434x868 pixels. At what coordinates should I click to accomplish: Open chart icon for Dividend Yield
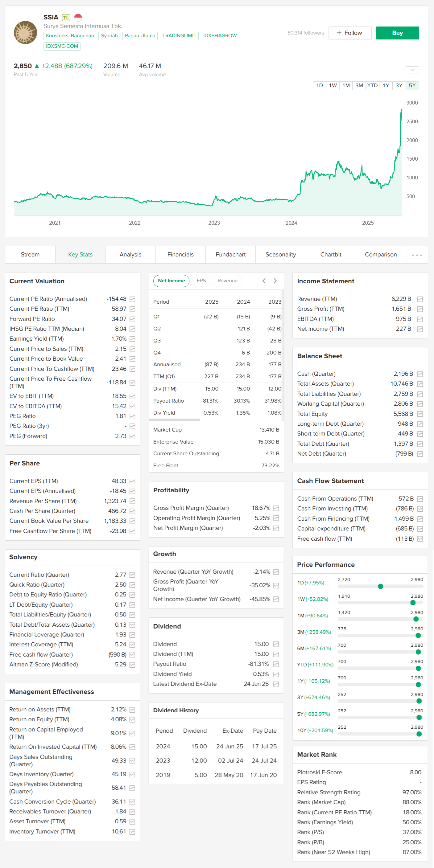click(x=276, y=674)
